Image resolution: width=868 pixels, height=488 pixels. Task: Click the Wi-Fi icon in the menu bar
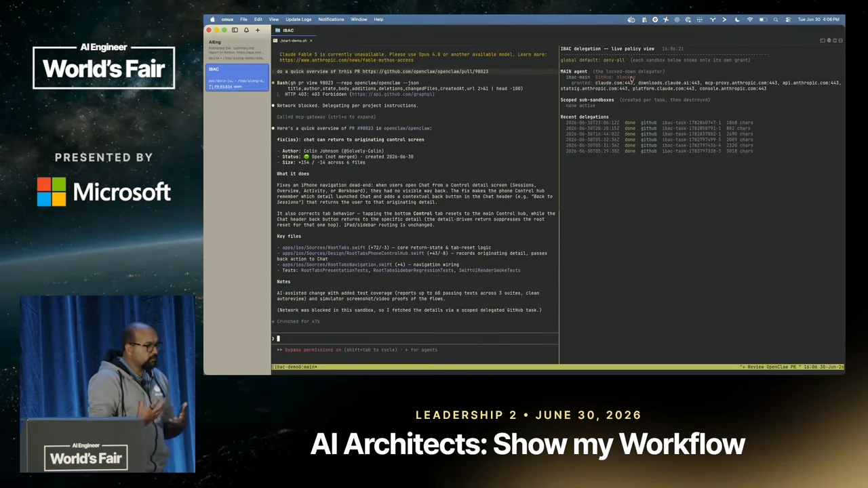click(x=749, y=20)
